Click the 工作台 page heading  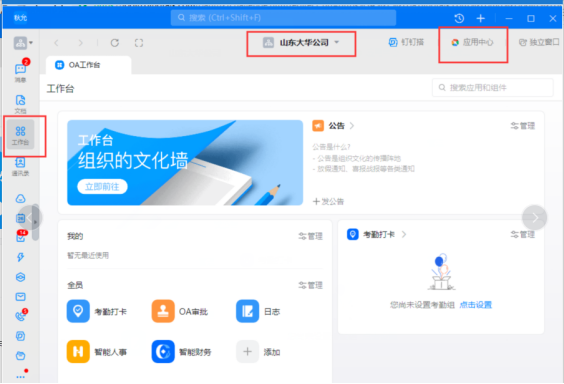point(60,89)
